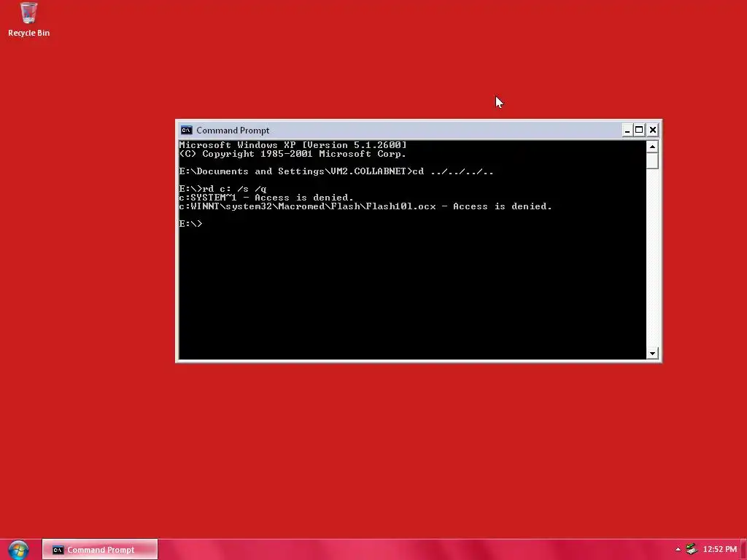The height and width of the screenshot is (560, 747).
Task: Click the console scrollbar up arrow
Action: 652,146
